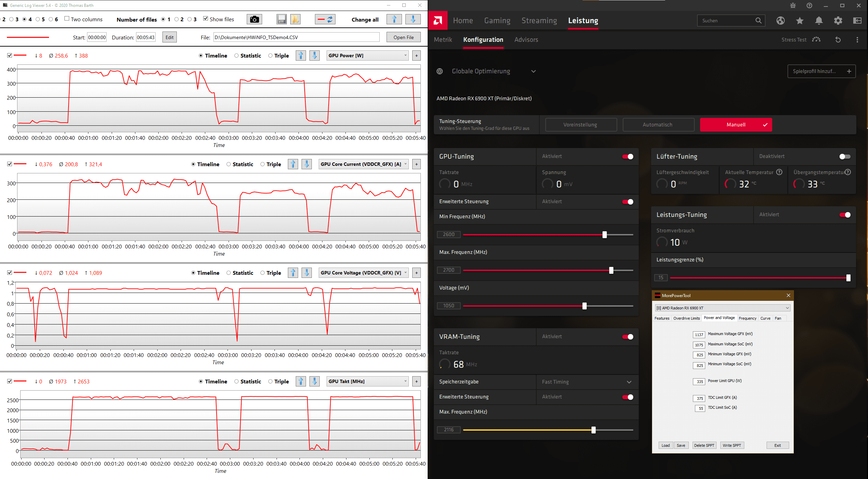Open notifications bell icon
This screenshot has height=479, width=868.
pyautogui.click(x=819, y=21)
